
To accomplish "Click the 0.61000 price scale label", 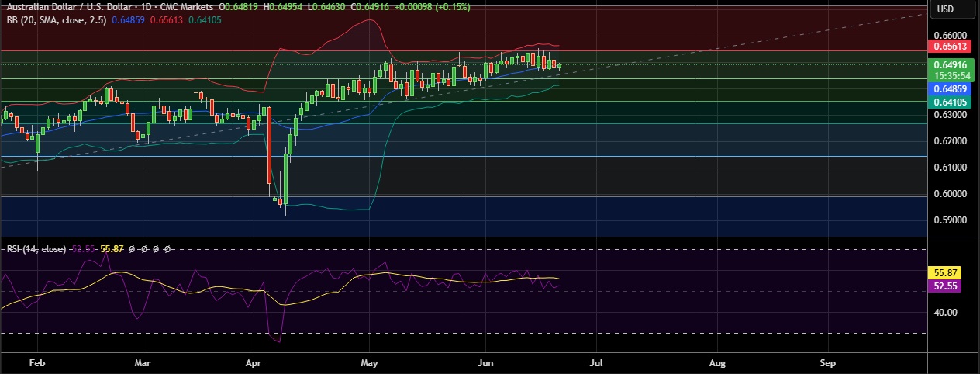I will (950, 168).
